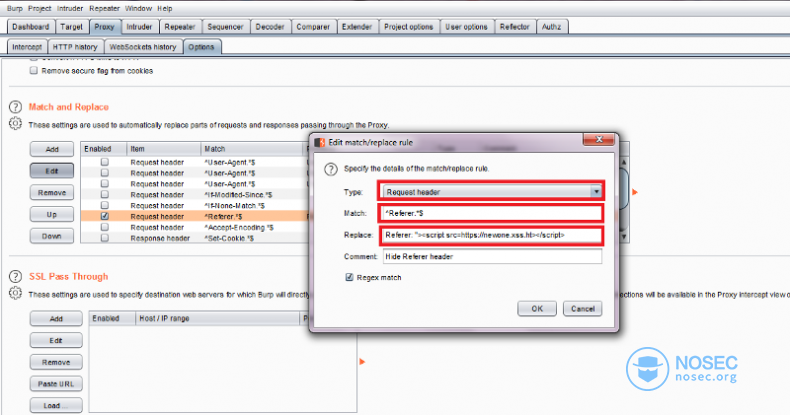Screen dimensions: 790x415
Task: Switch to Intruder tab
Action: click(x=140, y=27)
